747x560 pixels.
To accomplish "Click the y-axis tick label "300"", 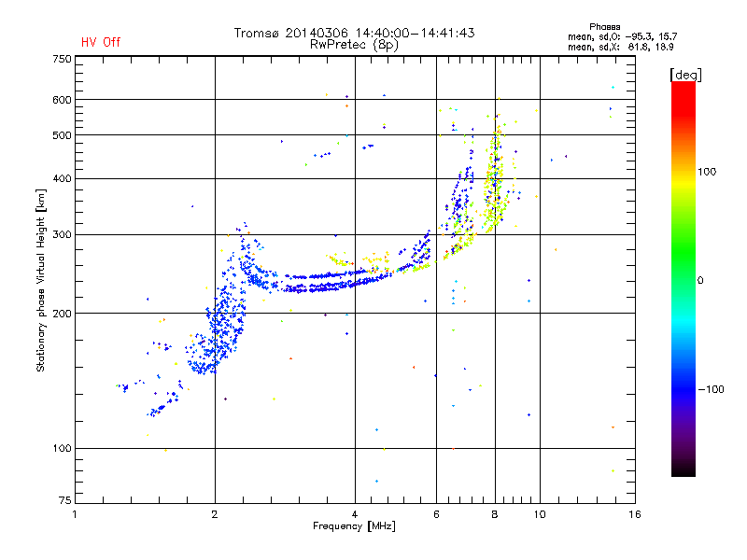I will point(62,235).
